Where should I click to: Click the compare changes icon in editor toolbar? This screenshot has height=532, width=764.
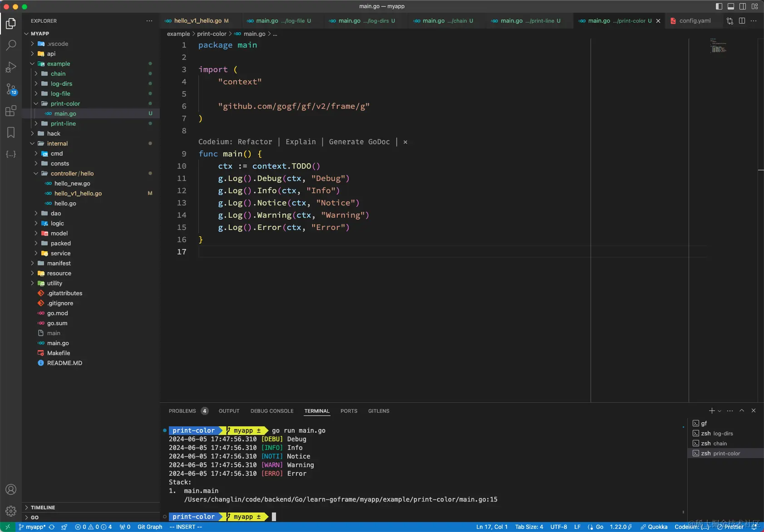[730, 21]
